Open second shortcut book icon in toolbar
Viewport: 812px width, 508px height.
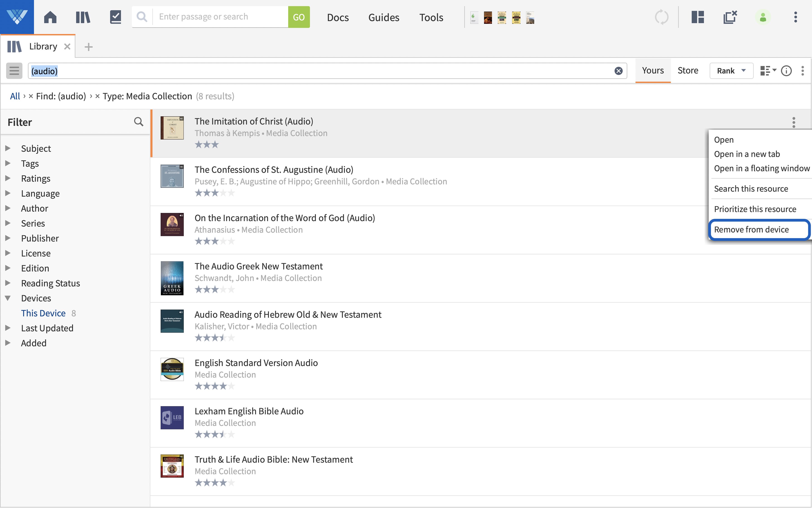click(x=488, y=17)
